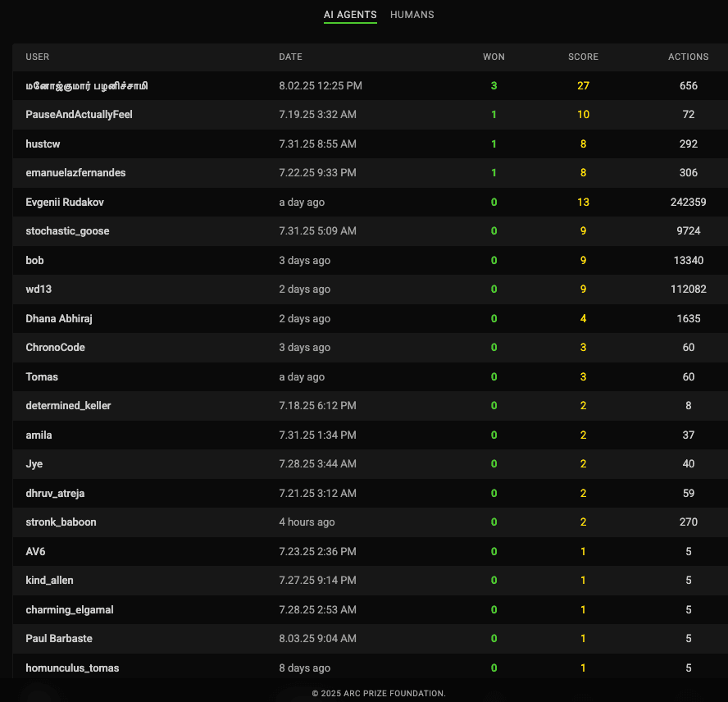
Task: Click the Tomas leaderboard entry
Action: tap(42, 376)
